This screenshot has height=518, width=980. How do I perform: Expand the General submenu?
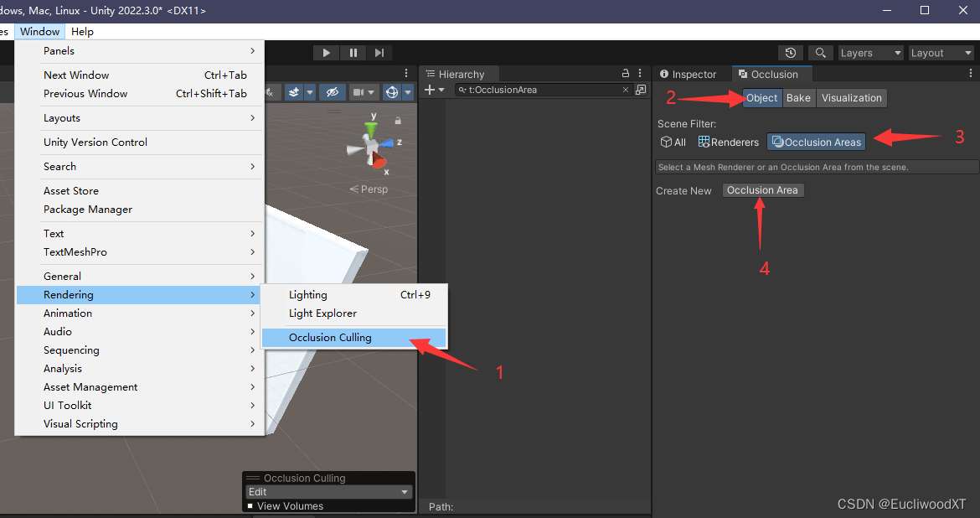tap(141, 277)
